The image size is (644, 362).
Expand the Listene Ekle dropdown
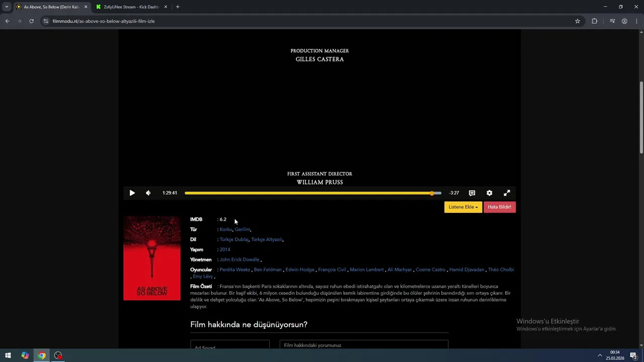tap(463, 207)
